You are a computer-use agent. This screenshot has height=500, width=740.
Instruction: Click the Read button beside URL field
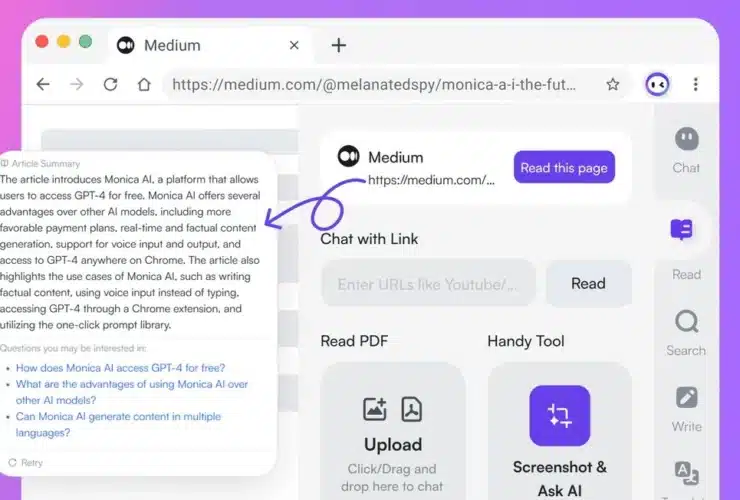pos(588,283)
